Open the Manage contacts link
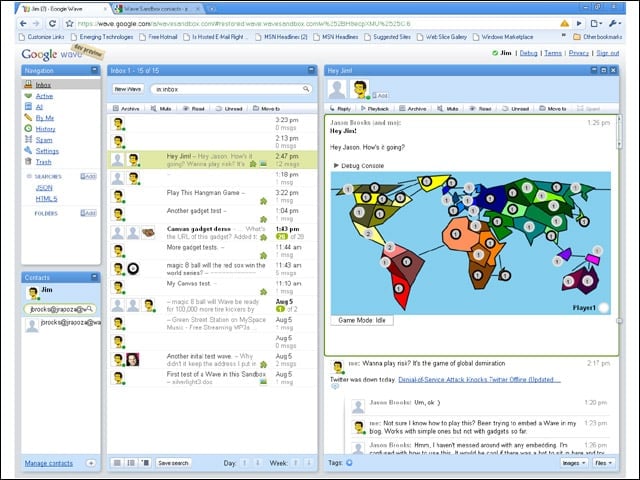 click(x=49, y=463)
